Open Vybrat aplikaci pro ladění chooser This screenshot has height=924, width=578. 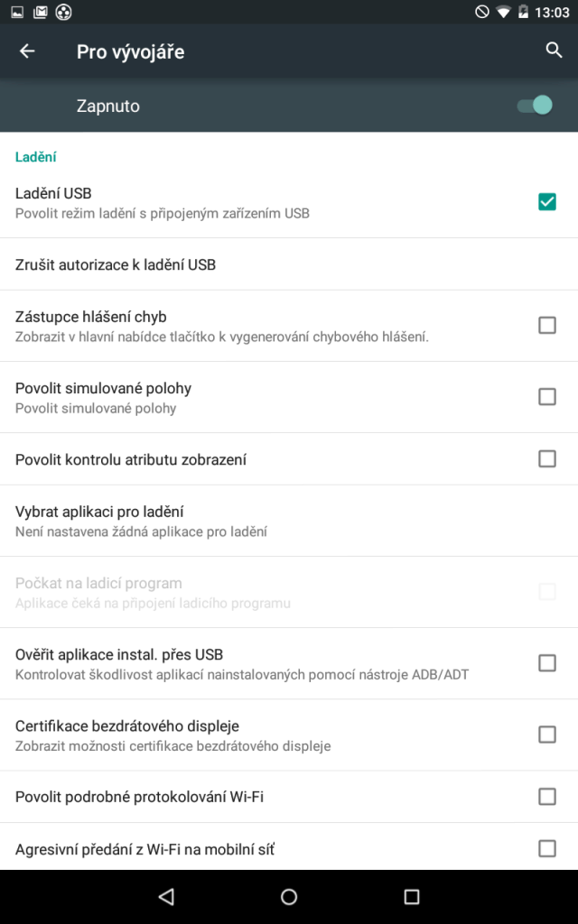pyautogui.click(x=289, y=521)
